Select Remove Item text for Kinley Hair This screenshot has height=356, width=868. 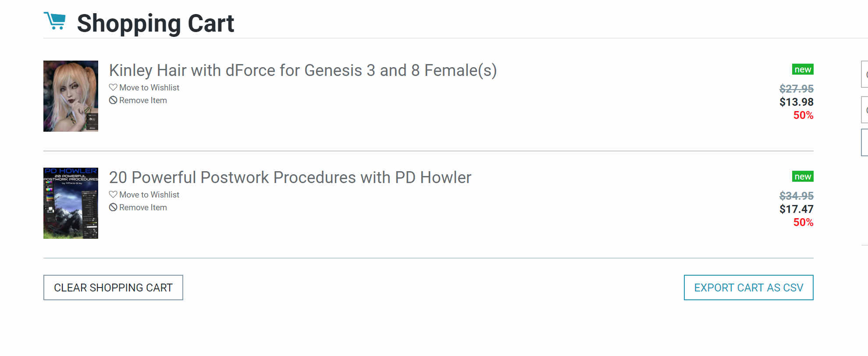tap(143, 101)
